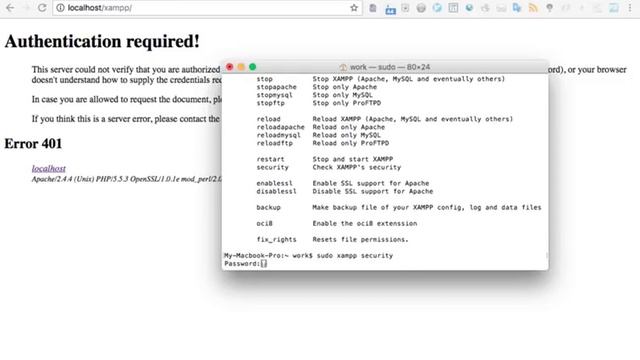Focus the address bar showing localhost/xampp/
The width and height of the screenshot is (640, 360).
[x=207, y=8]
